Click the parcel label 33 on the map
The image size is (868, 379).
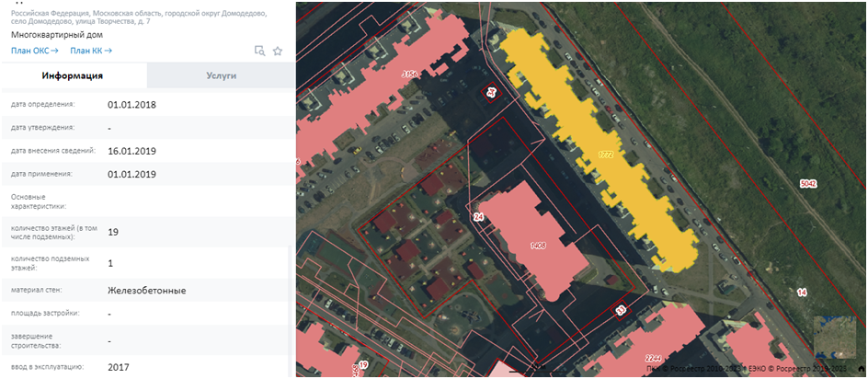click(x=620, y=311)
